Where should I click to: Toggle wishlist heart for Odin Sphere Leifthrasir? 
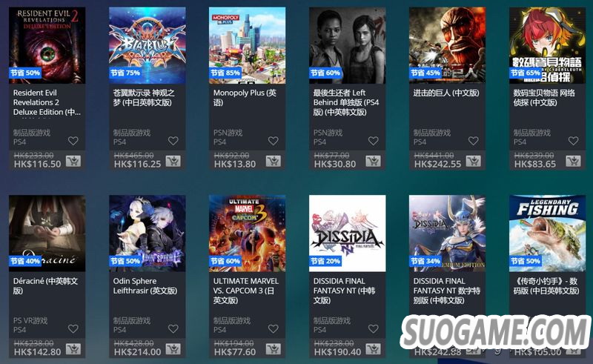(x=173, y=329)
